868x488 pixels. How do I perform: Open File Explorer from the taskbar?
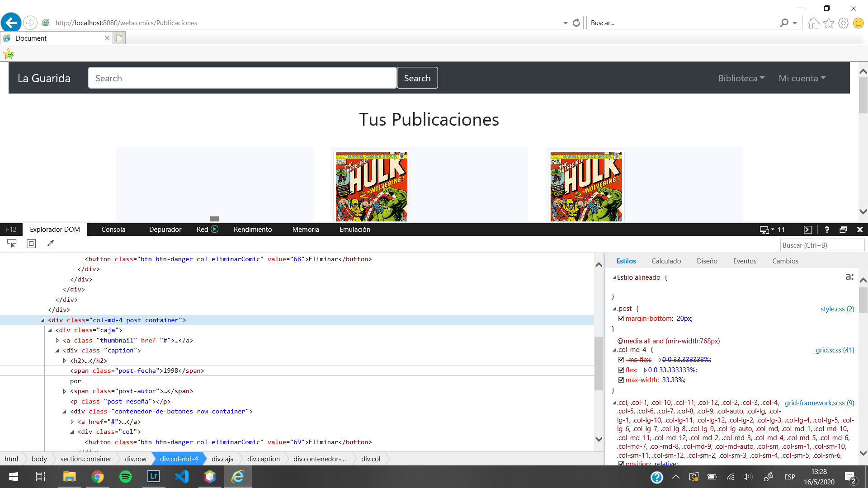pyautogui.click(x=69, y=477)
